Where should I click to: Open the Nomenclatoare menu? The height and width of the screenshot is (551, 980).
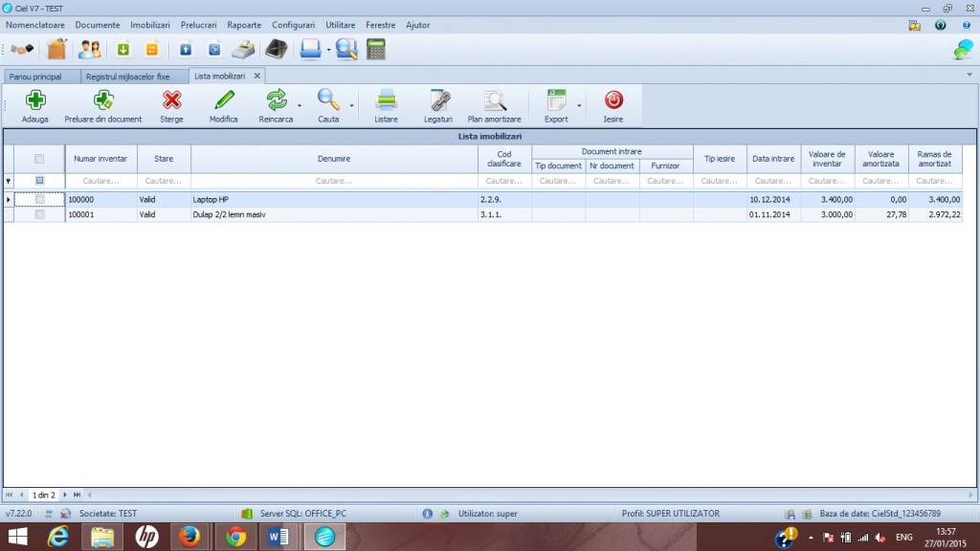pos(35,25)
